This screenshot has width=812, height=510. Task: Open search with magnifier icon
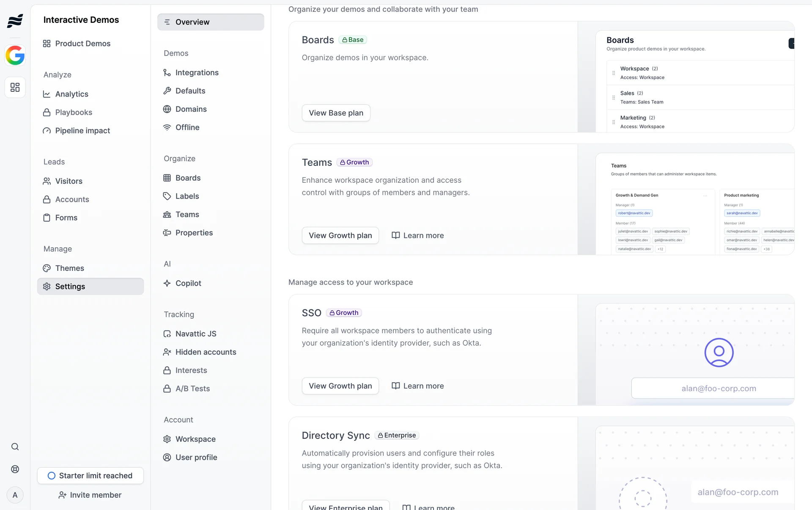[x=15, y=447]
